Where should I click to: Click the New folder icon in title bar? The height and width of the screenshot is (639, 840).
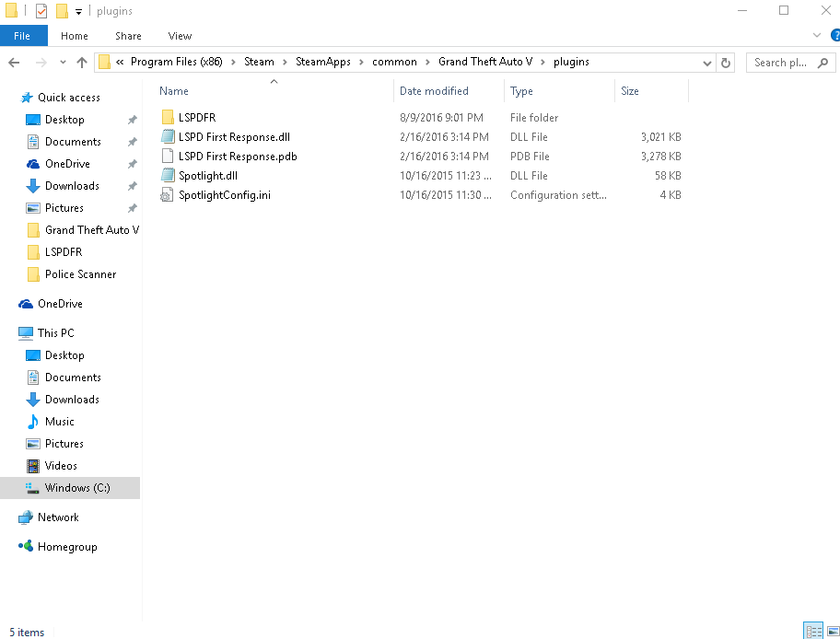[62, 11]
